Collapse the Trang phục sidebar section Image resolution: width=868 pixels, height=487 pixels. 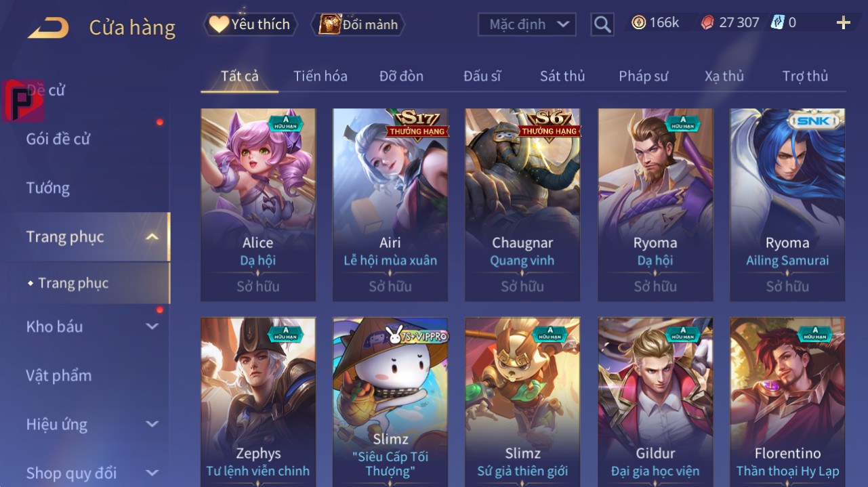pyautogui.click(x=152, y=236)
